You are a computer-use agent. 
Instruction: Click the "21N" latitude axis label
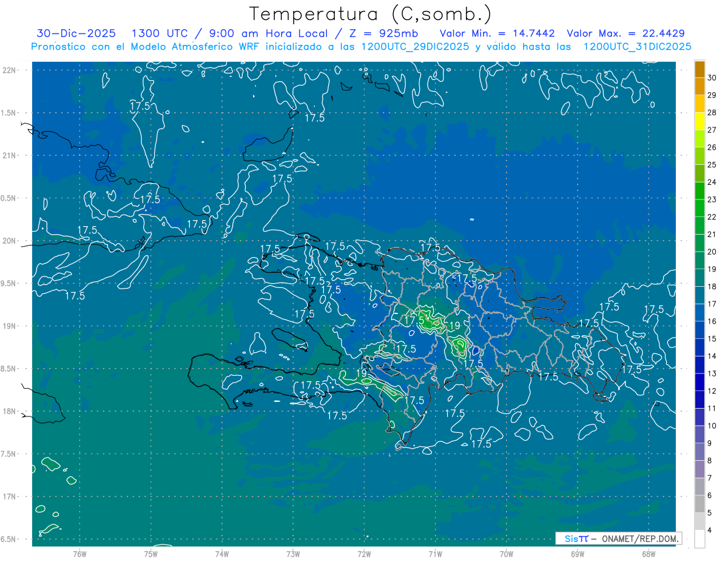(10, 155)
